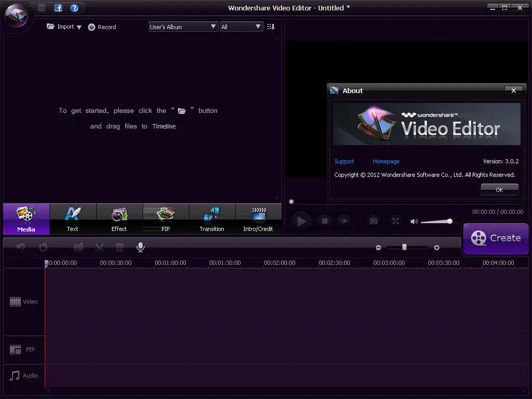Click the Video track icon
Screen dimensions: 532x399
coord(15,302)
